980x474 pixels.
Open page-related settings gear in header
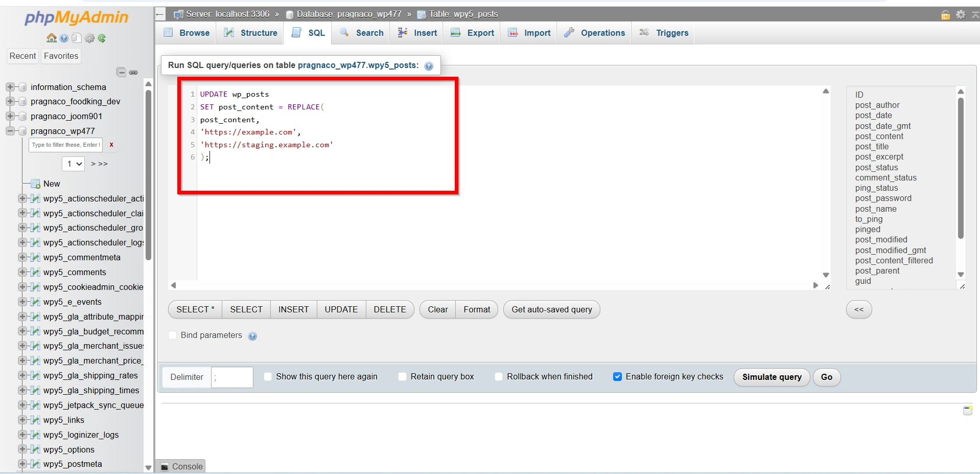pos(961,14)
